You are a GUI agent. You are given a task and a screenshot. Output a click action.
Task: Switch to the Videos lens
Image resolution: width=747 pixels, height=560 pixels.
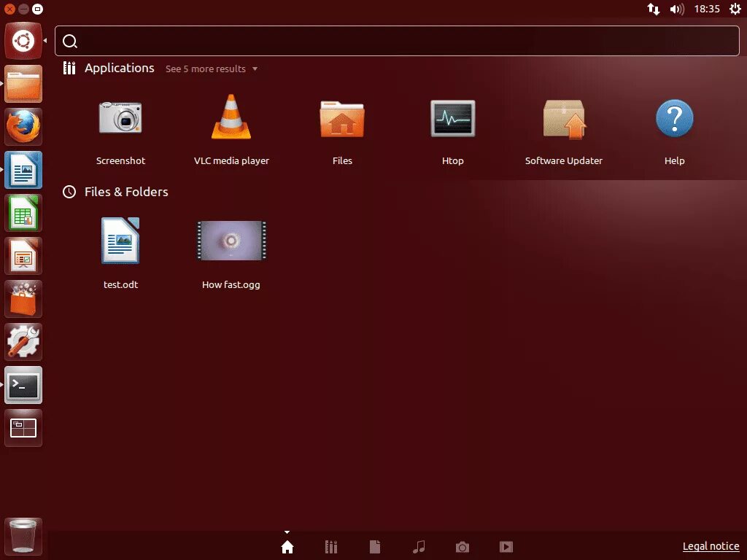point(506,547)
